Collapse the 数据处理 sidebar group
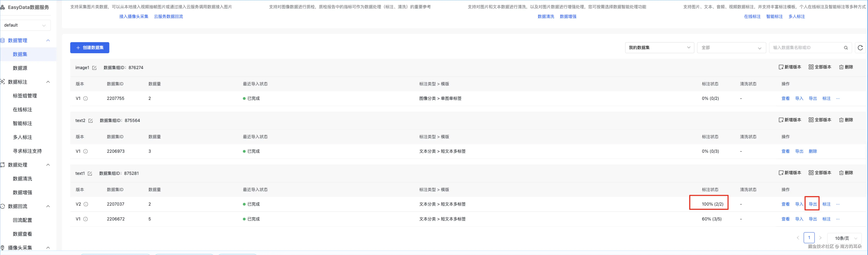The image size is (868, 255). pyautogui.click(x=48, y=165)
